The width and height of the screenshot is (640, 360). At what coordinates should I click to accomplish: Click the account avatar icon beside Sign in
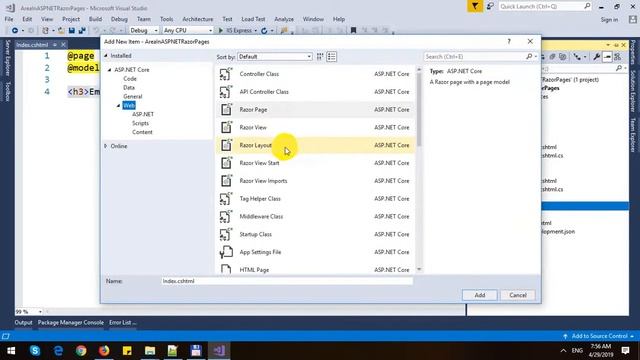(633, 19)
